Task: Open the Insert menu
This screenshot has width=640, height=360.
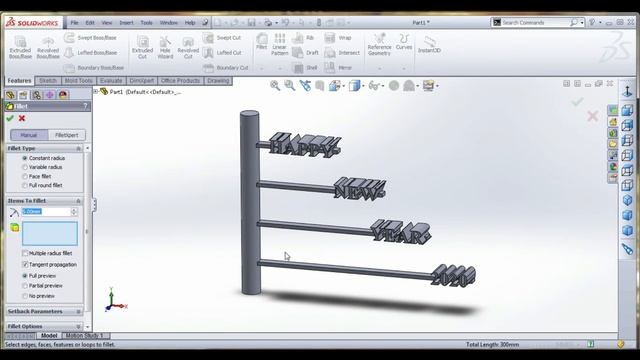Action: point(127,23)
